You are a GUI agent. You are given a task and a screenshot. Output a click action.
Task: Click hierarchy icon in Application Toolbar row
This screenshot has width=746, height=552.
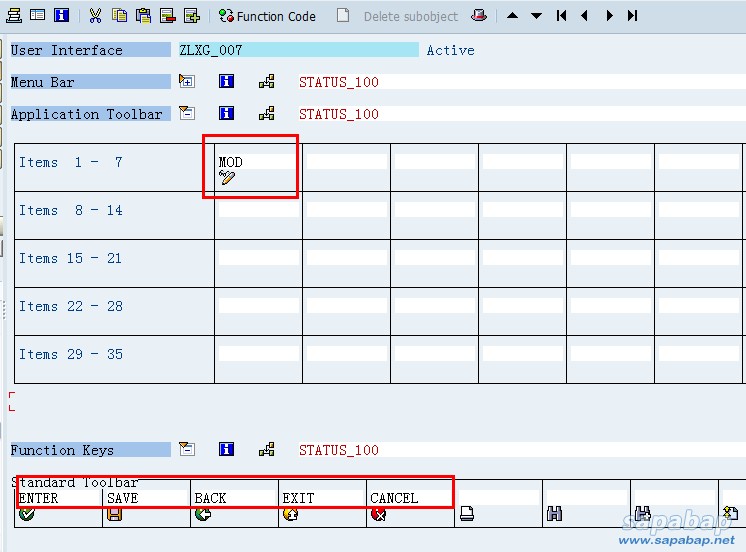[267, 114]
